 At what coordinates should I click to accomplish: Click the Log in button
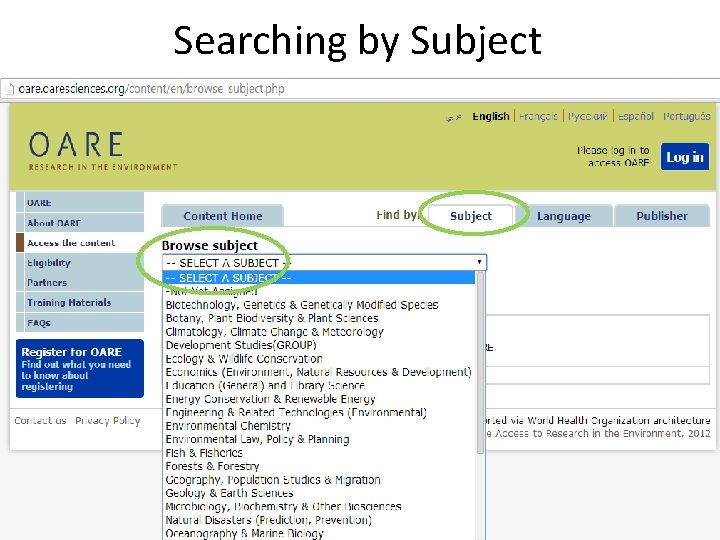point(685,157)
